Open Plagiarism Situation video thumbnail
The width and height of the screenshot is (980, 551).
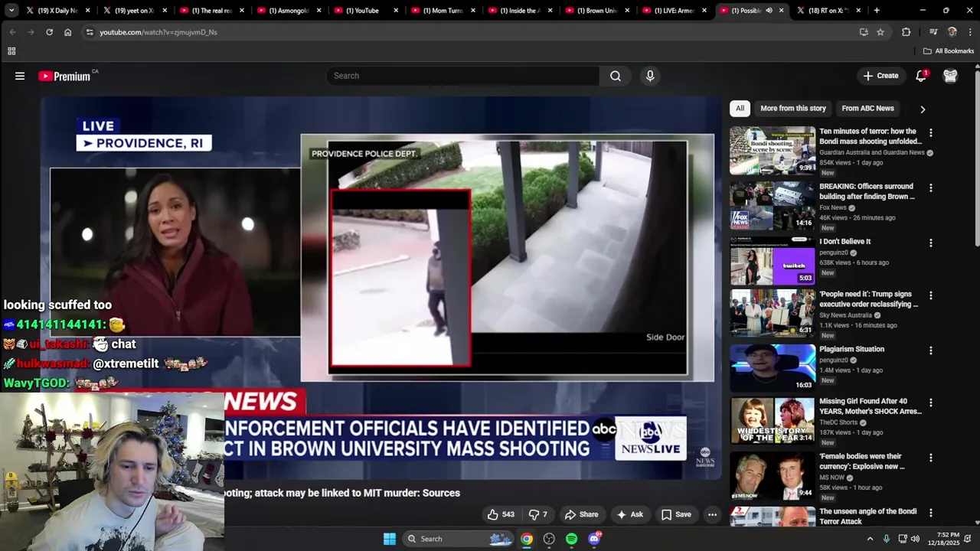point(772,368)
